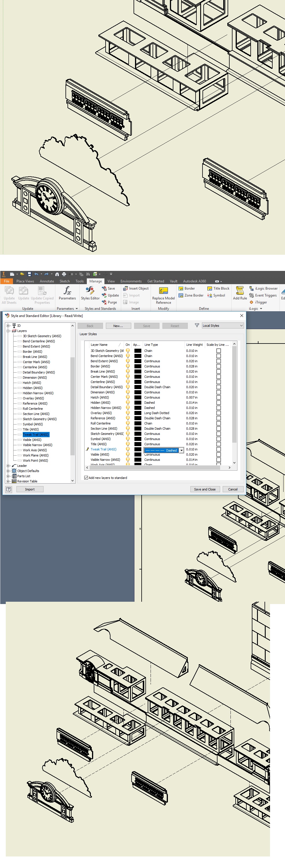
Task: Click Replace Model Reference
Action: [163, 295]
